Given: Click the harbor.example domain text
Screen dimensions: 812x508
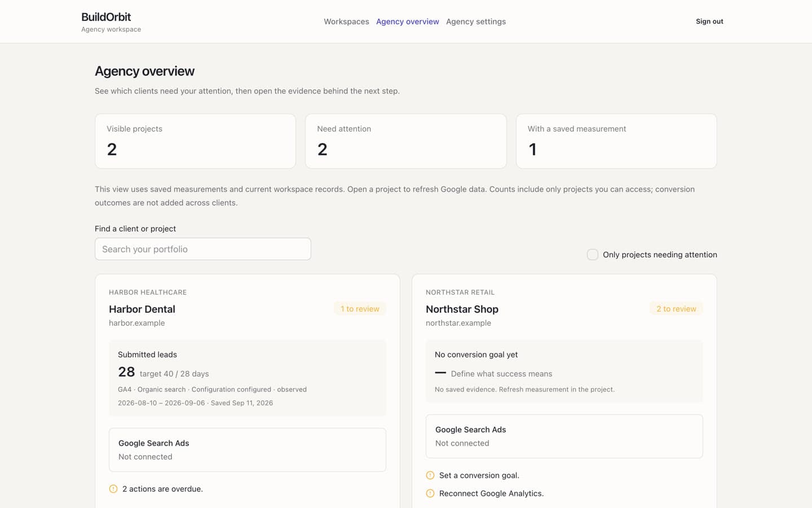Looking at the screenshot, I should tap(137, 323).
